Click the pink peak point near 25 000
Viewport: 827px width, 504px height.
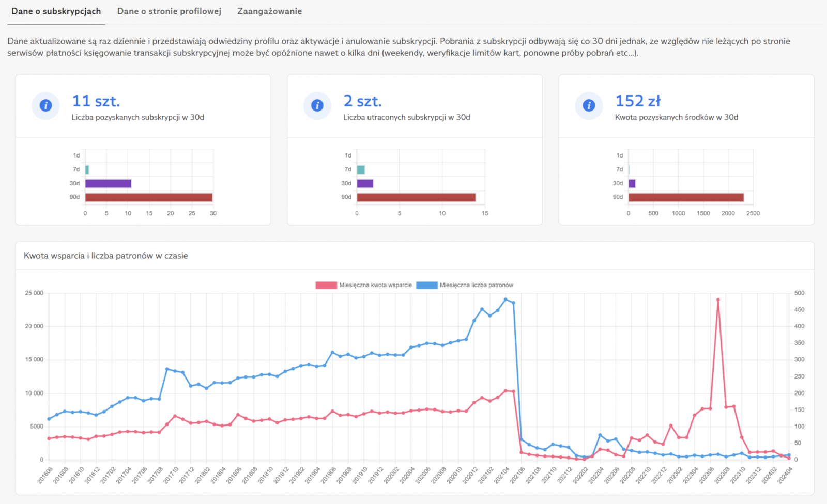click(718, 300)
